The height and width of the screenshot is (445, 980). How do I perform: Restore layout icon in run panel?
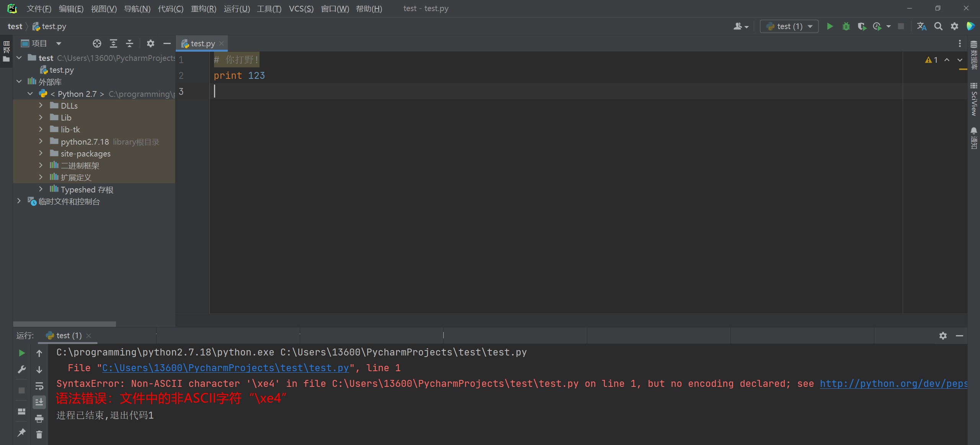[22, 412]
